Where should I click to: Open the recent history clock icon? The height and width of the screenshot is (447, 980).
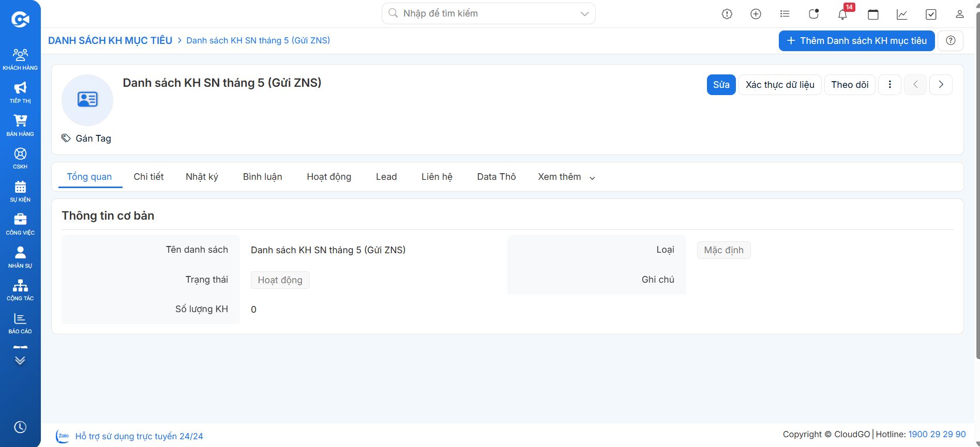tap(20, 427)
